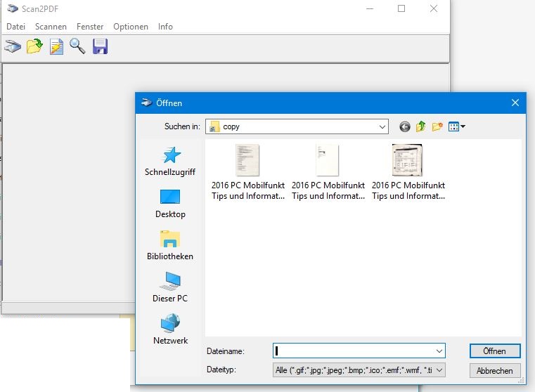Open the Optionen menu
This screenshot has height=392, width=535.
pyautogui.click(x=131, y=27)
